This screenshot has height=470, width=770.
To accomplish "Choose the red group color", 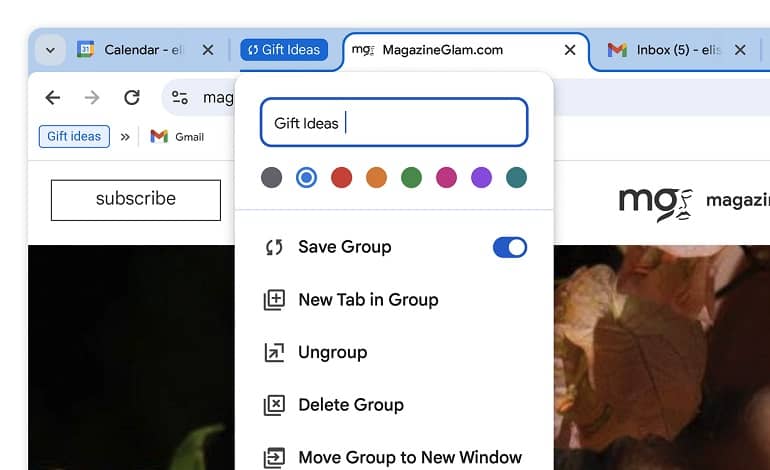I will point(341,178).
